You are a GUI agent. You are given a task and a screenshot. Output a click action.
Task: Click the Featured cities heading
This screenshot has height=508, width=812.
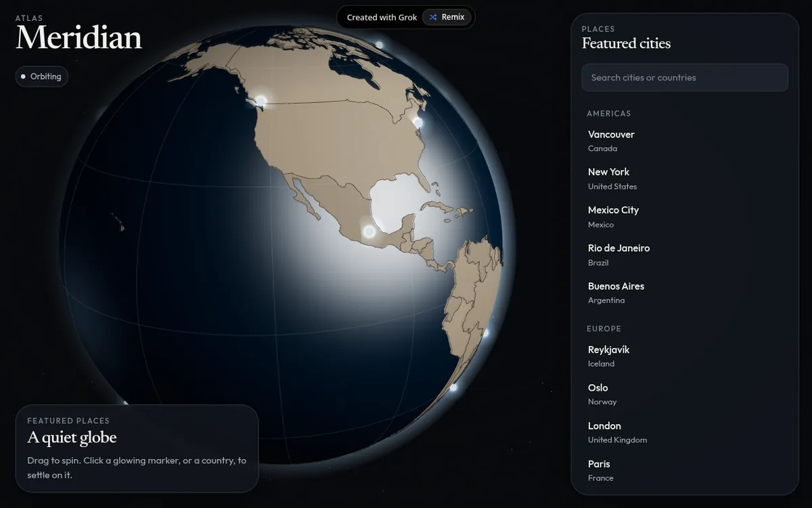coord(626,43)
